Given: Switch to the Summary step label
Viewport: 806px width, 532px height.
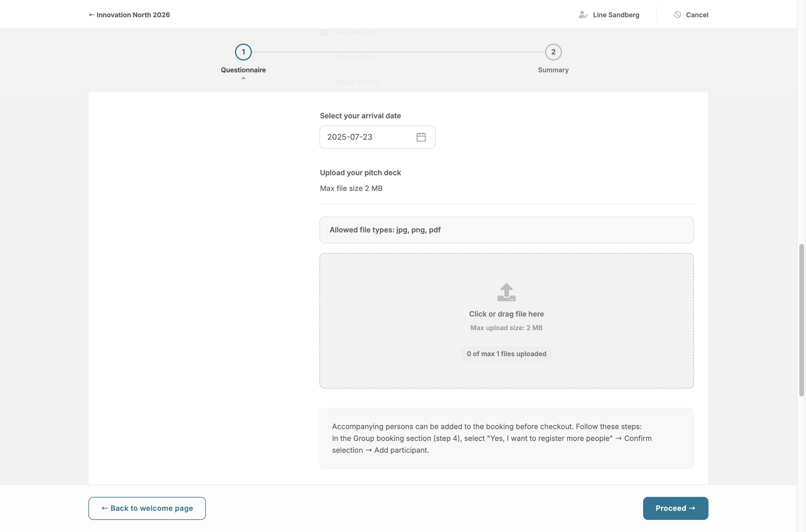Looking at the screenshot, I should [553, 70].
